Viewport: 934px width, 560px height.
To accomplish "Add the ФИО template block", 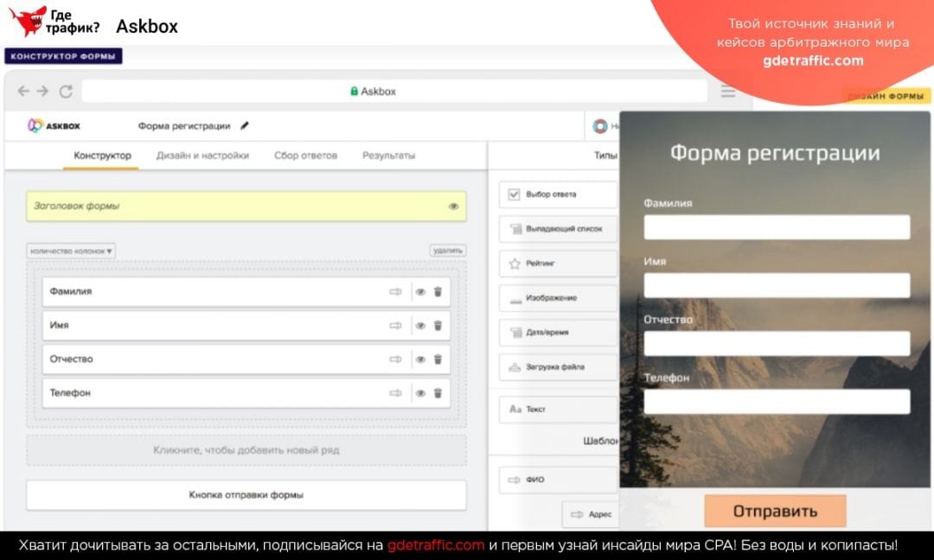I will (536, 479).
